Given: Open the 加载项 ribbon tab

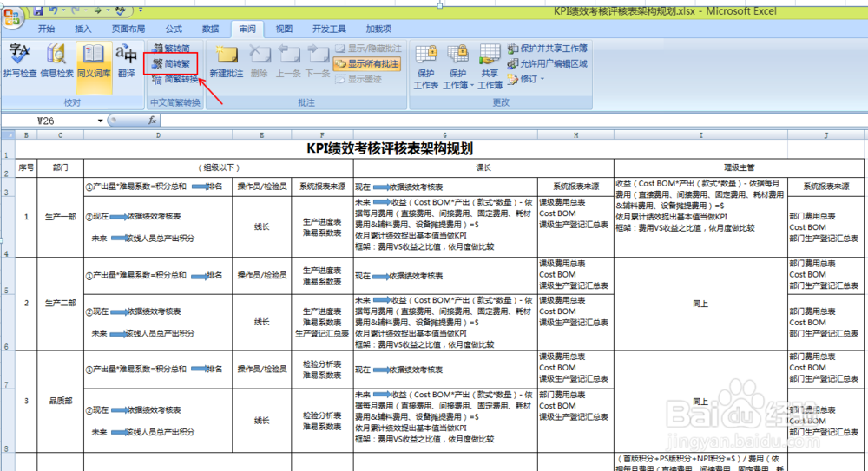Looking at the screenshot, I should tap(378, 29).
